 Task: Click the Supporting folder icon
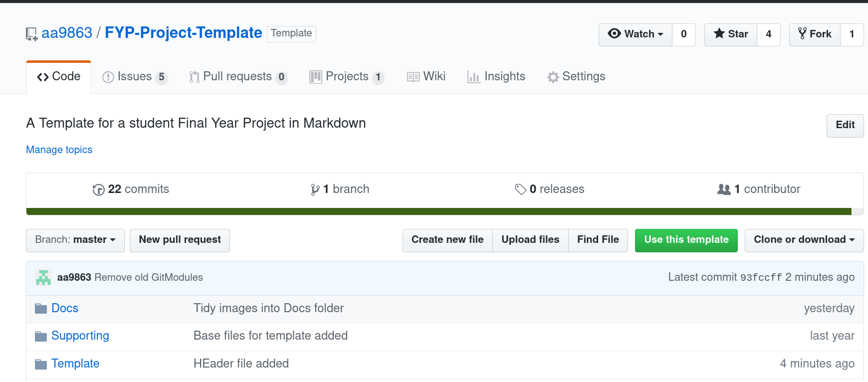coord(41,337)
